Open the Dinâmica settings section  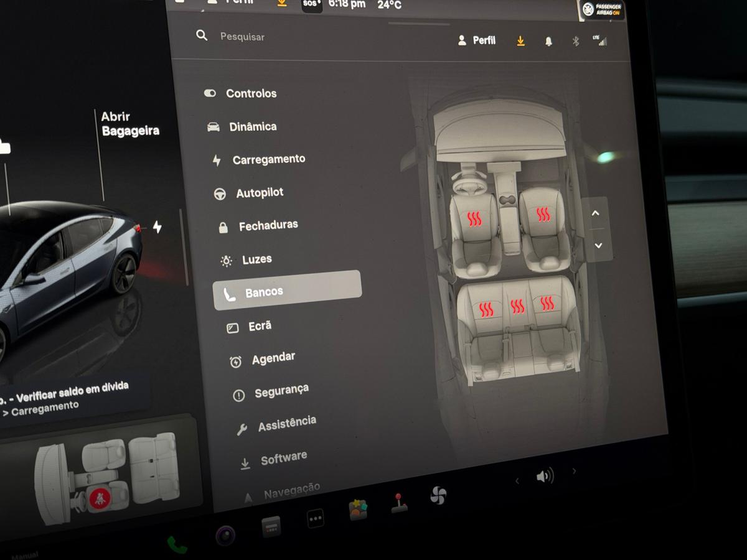pyautogui.click(x=242, y=126)
